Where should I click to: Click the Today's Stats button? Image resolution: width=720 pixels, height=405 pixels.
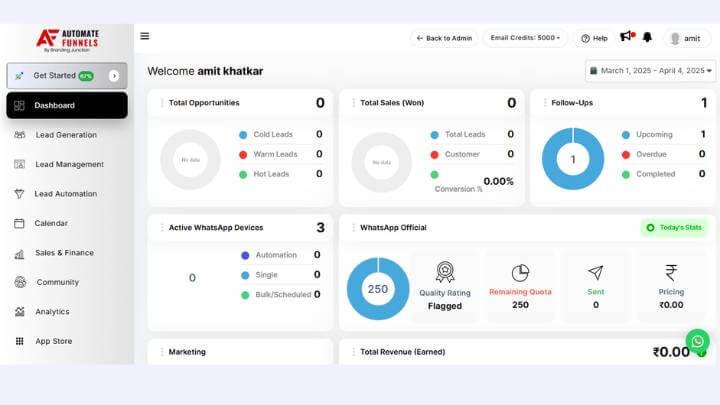click(x=674, y=228)
